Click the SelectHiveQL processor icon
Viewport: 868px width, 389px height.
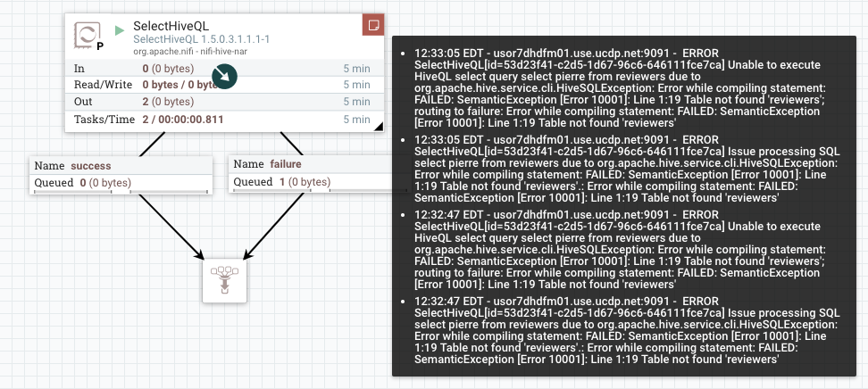click(x=88, y=37)
